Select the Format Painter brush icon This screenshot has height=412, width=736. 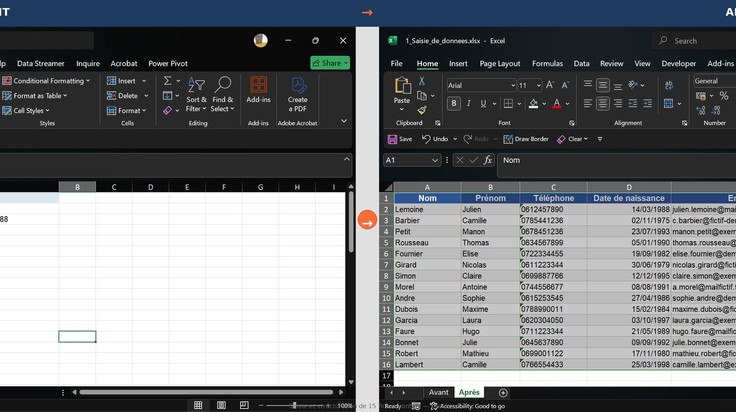(422, 110)
